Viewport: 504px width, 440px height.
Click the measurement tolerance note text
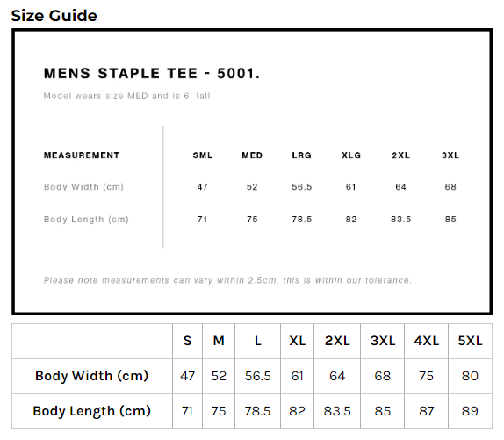point(227,280)
